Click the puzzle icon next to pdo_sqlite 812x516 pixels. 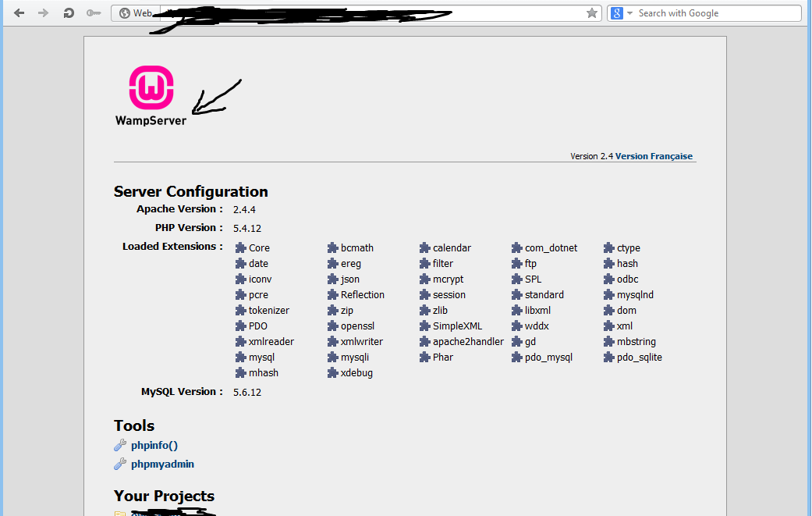pyautogui.click(x=610, y=358)
